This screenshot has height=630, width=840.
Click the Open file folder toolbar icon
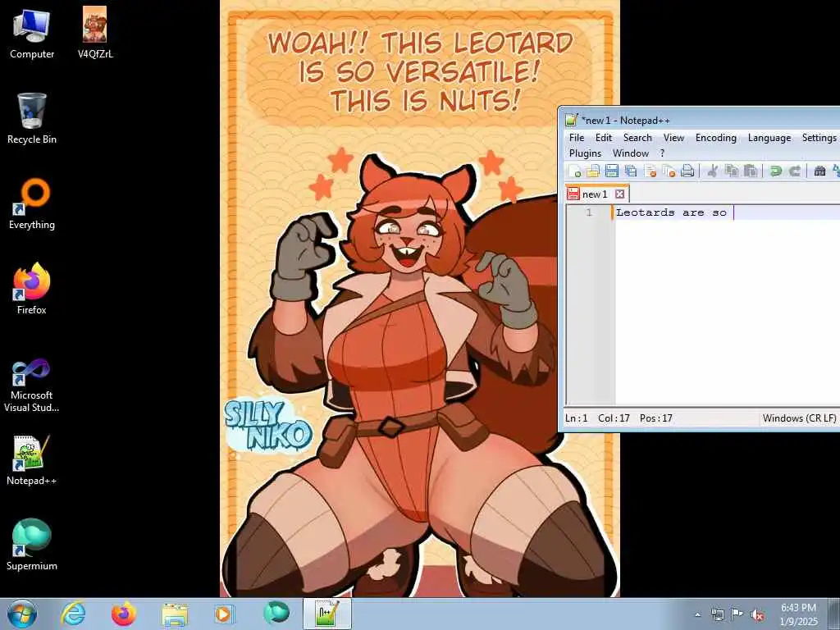(x=593, y=171)
